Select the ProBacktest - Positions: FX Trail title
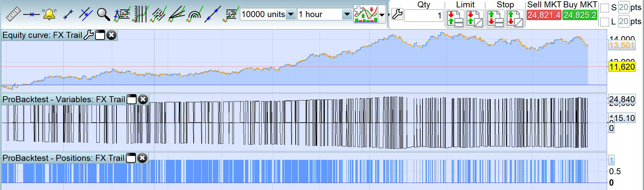Image resolution: width=644 pixels, height=190 pixels. tap(63, 158)
